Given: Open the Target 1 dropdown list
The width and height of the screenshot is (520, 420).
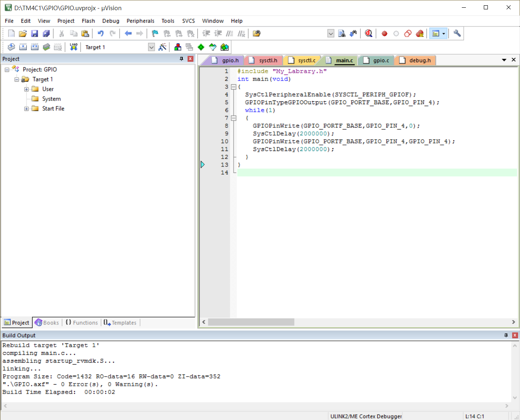Looking at the screenshot, I should tap(151, 47).
